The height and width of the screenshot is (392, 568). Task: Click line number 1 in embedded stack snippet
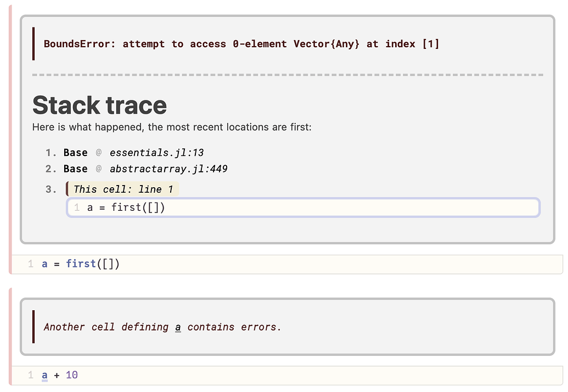(76, 208)
